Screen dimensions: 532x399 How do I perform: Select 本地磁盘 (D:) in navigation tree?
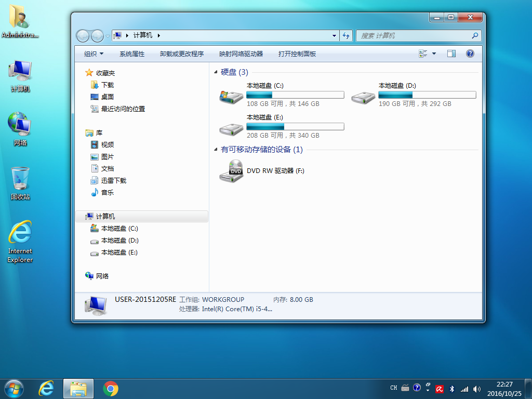[x=114, y=240]
